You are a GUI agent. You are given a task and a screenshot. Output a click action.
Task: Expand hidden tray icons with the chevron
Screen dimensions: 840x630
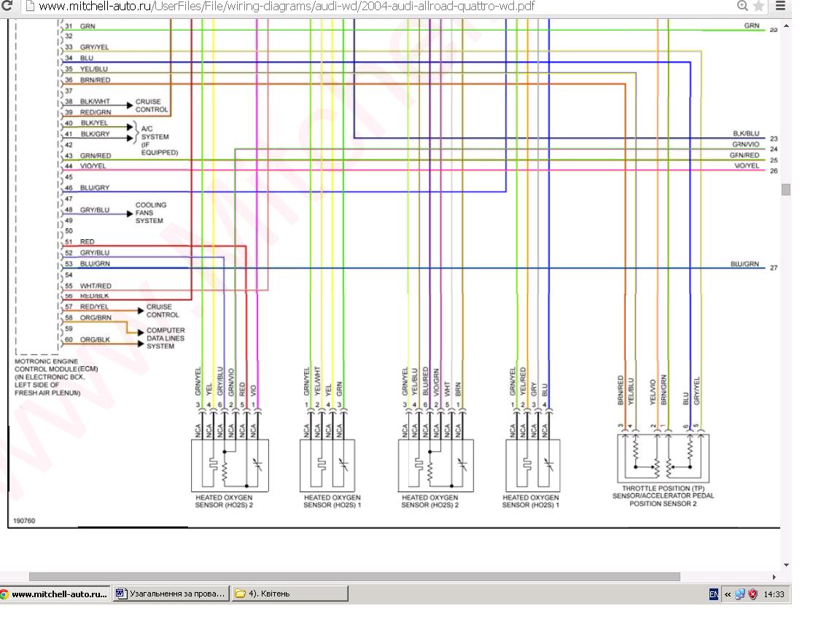pos(727,594)
